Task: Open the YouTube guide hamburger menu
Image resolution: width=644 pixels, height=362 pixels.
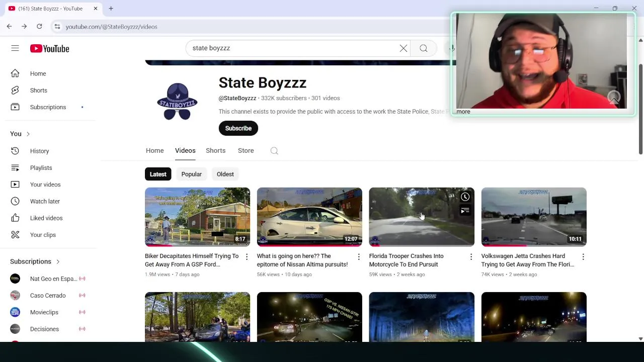Action: point(15,48)
